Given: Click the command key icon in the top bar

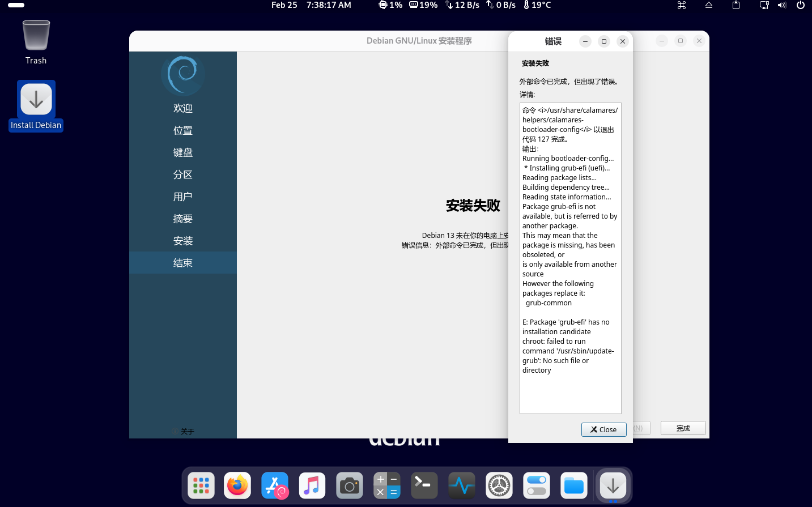Looking at the screenshot, I should [682, 5].
